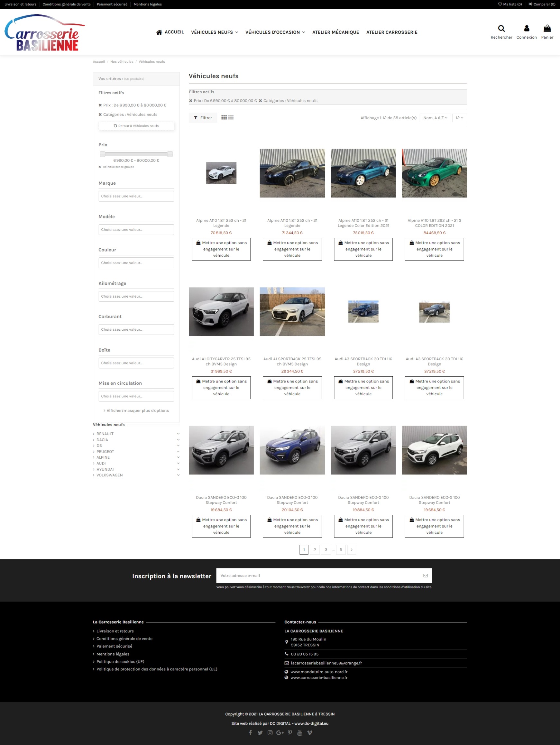Open ATELIER CARROSSERIE menu item

pos(392,32)
